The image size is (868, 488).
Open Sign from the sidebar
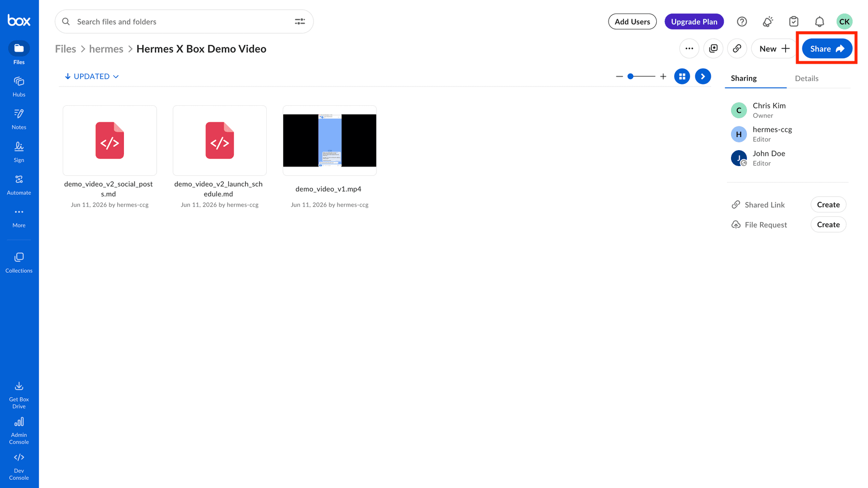pos(19,152)
